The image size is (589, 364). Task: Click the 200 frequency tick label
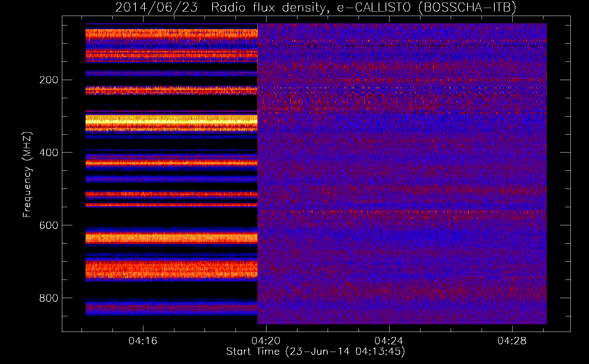49,80
